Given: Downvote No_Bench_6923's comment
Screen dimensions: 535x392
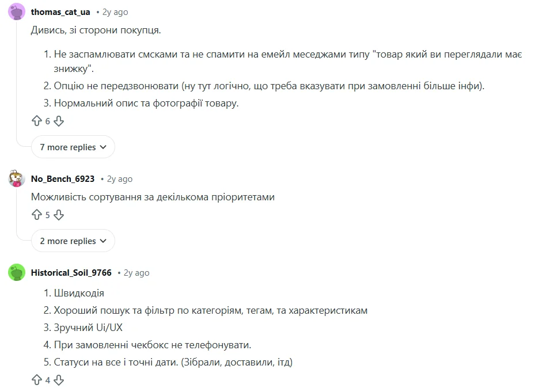Looking at the screenshot, I should (59, 215).
